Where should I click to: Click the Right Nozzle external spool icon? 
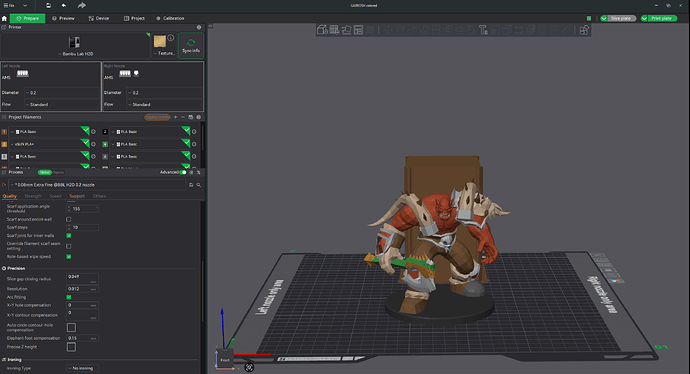[136, 73]
